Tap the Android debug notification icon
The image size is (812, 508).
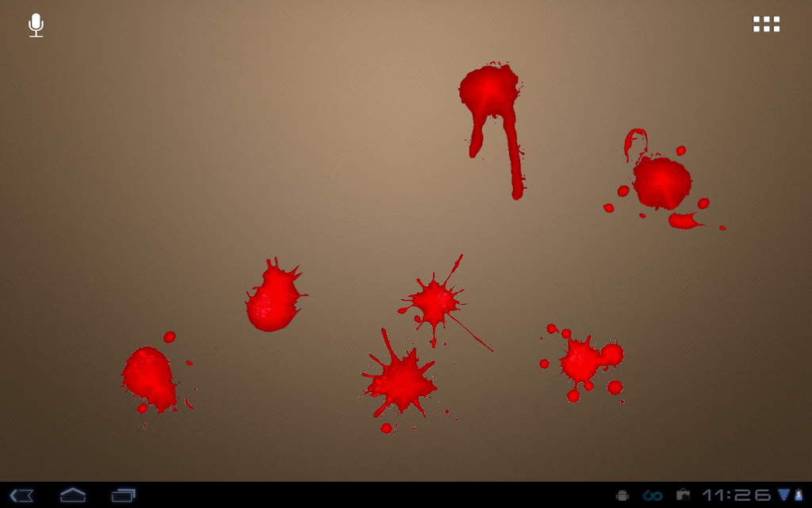(622, 495)
